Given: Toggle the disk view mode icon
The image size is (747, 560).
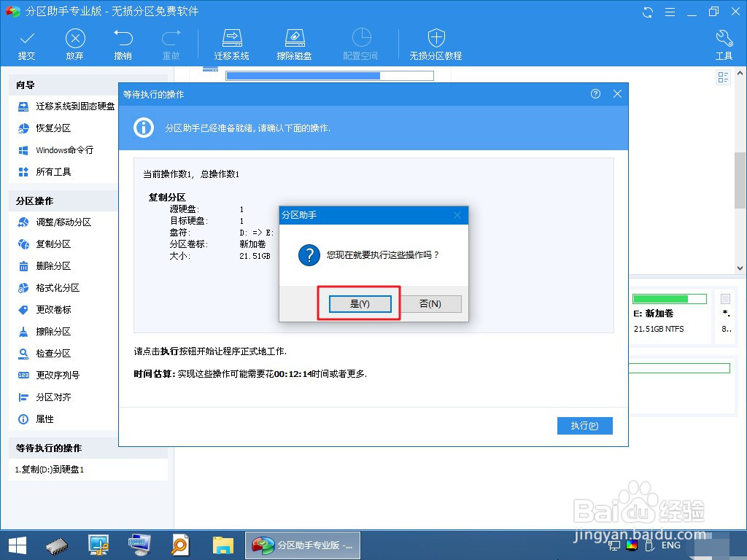Looking at the screenshot, I should [723, 77].
